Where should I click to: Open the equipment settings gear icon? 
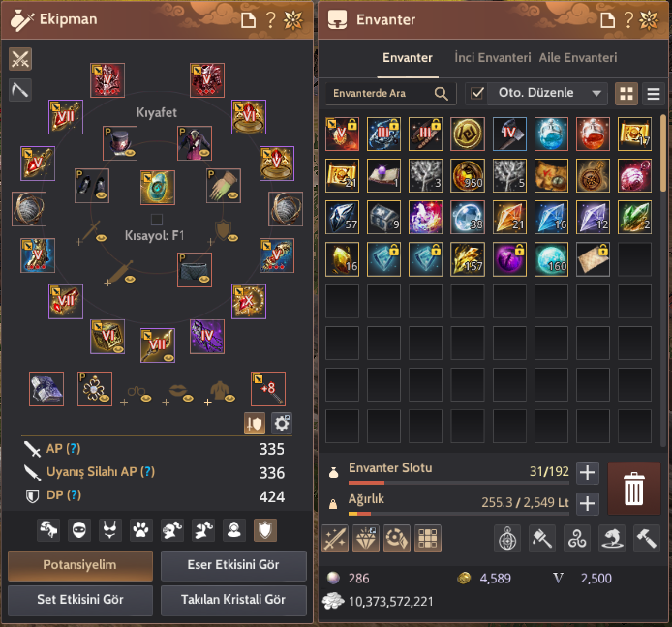pyautogui.click(x=282, y=424)
